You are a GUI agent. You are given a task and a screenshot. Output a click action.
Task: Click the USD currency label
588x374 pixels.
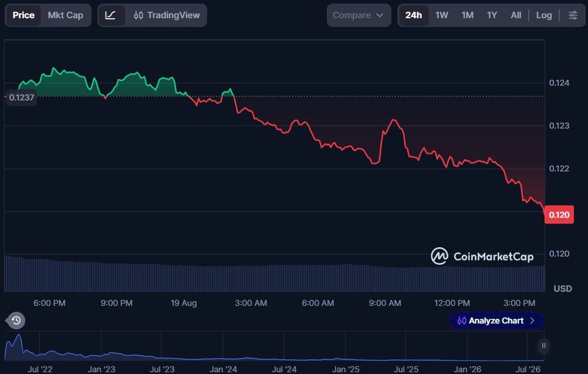coord(563,288)
